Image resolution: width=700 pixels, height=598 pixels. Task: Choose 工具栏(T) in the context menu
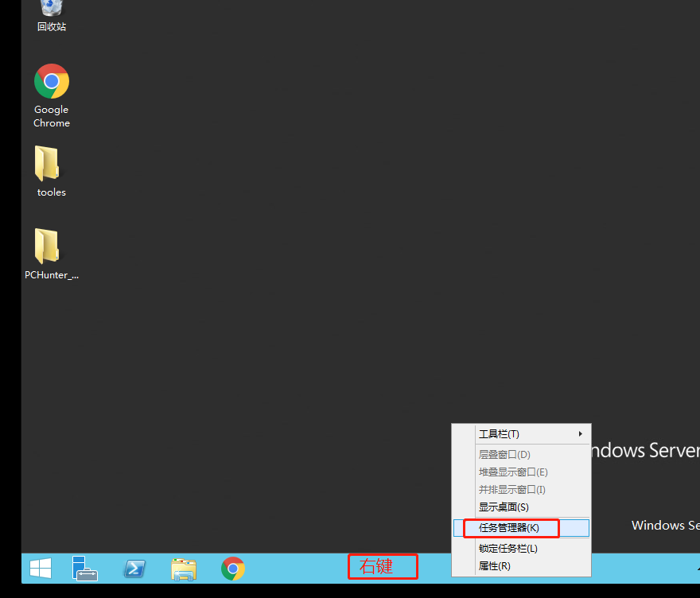click(499, 434)
